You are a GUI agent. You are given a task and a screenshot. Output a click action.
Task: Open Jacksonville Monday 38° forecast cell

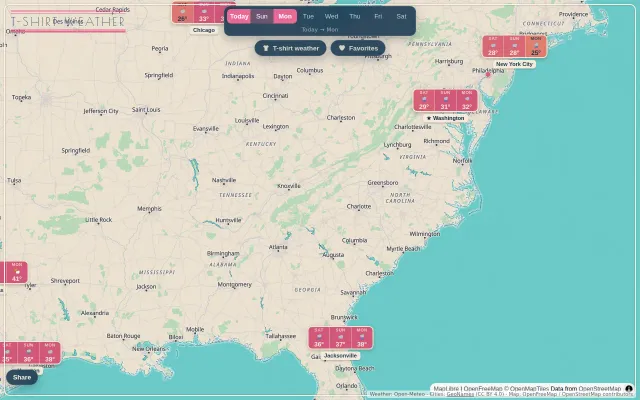click(x=362, y=338)
